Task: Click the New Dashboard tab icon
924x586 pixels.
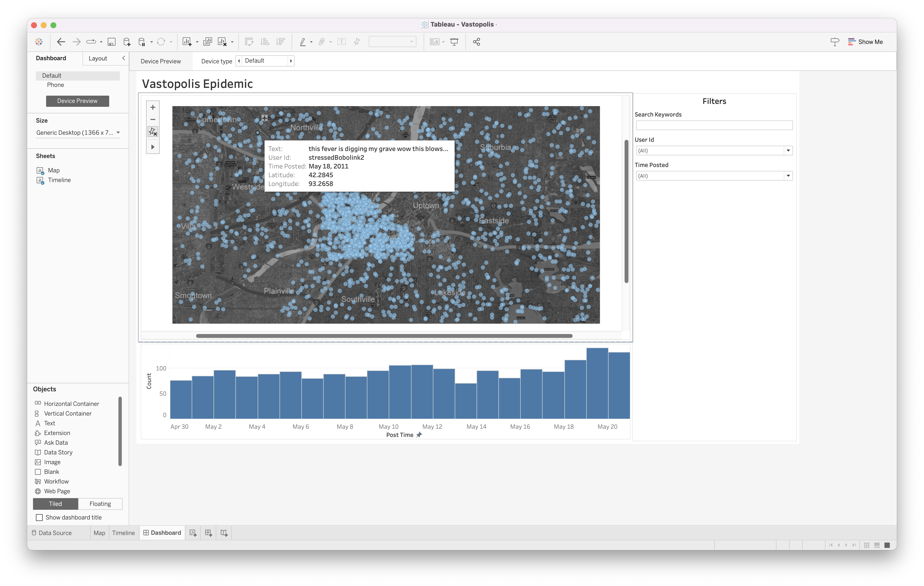Action: pyautogui.click(x=208, y=533)
